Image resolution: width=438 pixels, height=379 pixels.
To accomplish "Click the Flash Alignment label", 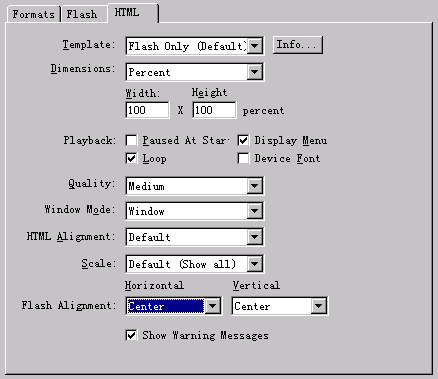I will point(69,305).
